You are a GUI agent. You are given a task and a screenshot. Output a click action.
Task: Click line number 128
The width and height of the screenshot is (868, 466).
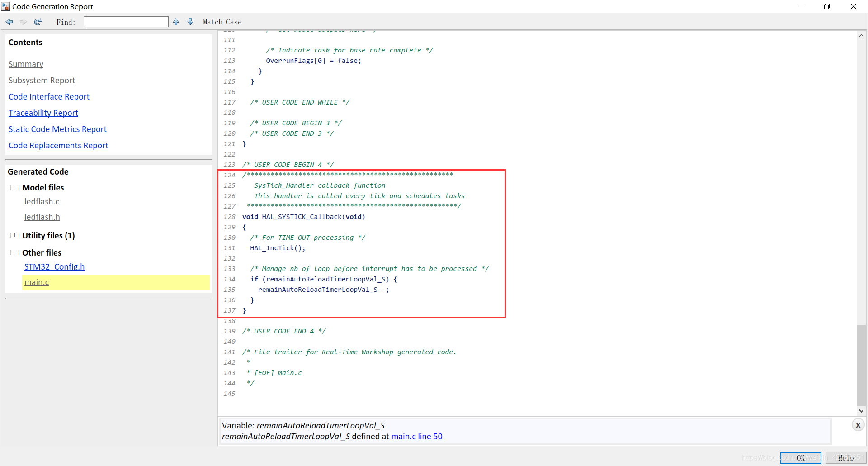click(230, 217)
